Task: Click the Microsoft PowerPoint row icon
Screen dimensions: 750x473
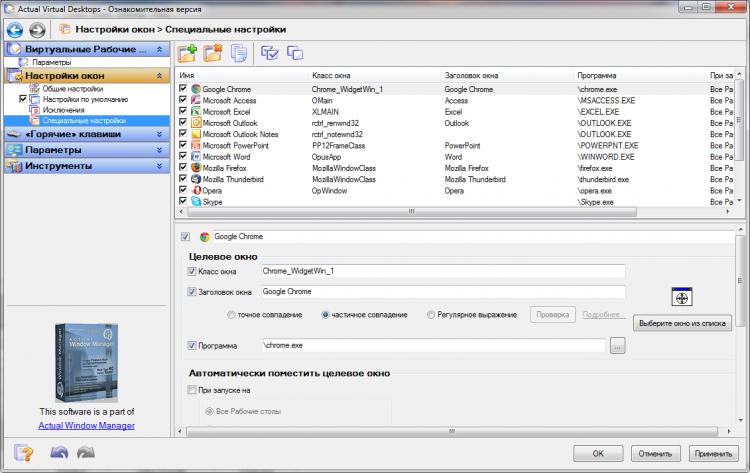Action: pyautogui.click(x=196, y=145)
